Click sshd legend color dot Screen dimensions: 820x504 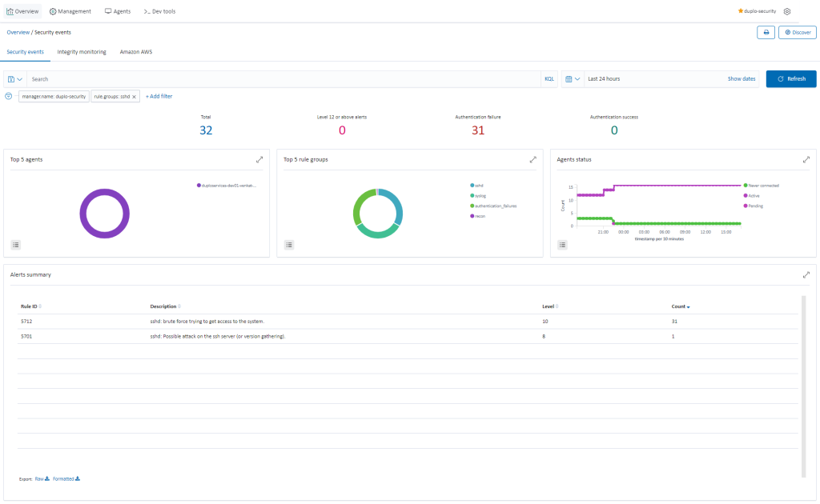[472, 185]
